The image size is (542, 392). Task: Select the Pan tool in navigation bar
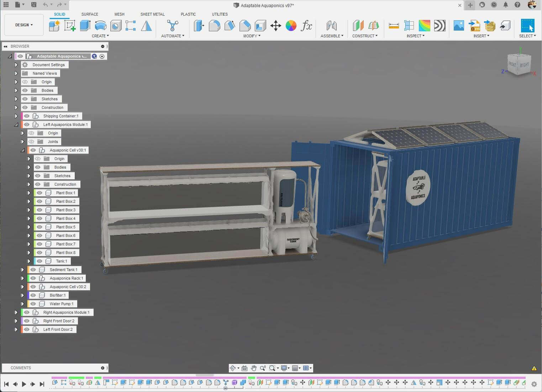click(253, 368)
